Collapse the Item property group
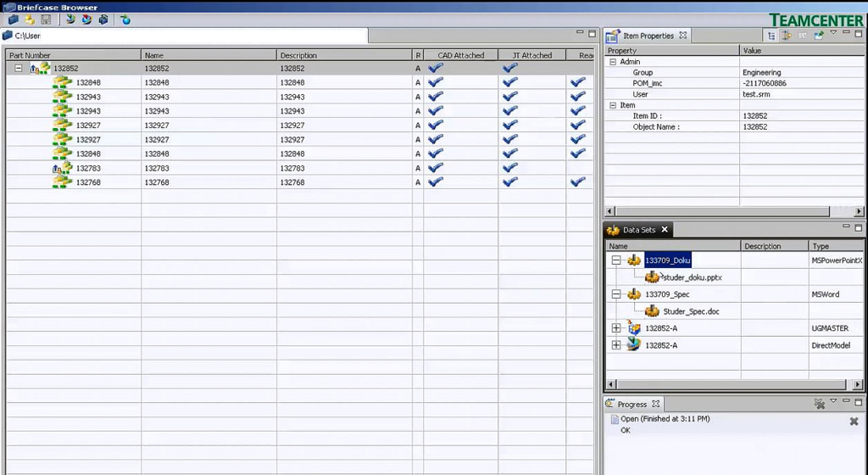Screen dimensions: 868x475 point(613,105)
